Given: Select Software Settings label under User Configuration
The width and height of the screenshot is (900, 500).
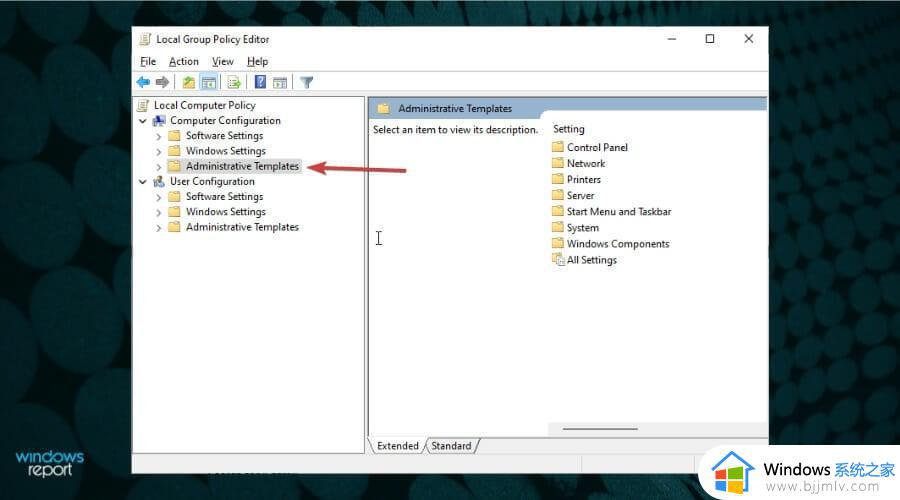Looking at the screenshot, I should [224, 197].
